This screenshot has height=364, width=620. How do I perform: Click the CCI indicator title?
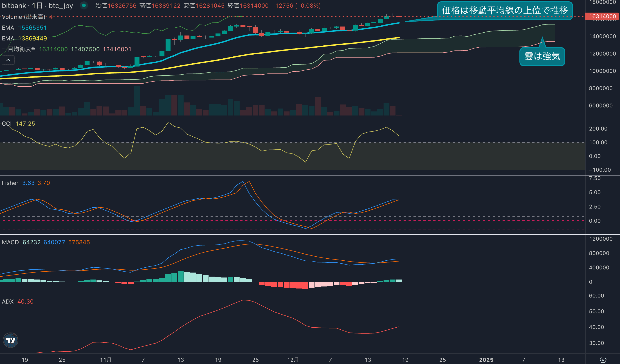[7, 124]
